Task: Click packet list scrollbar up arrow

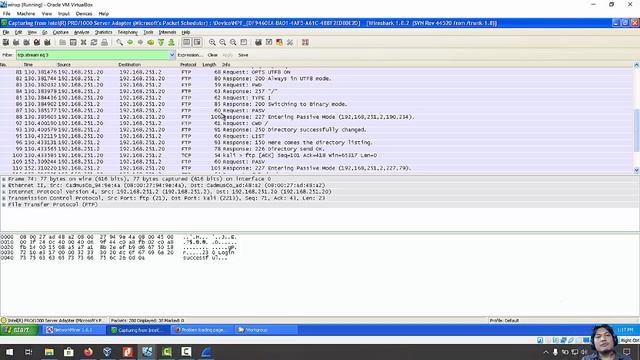Action: click(x=636, y=65)
